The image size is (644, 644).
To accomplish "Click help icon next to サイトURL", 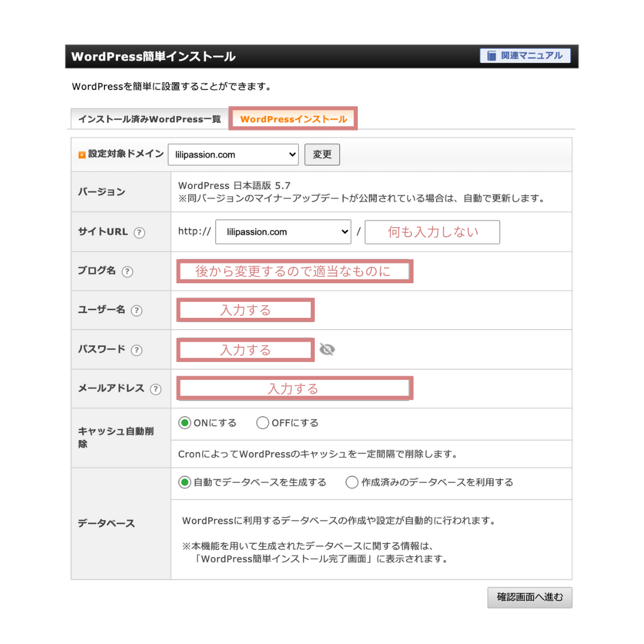I will (140, 233).
